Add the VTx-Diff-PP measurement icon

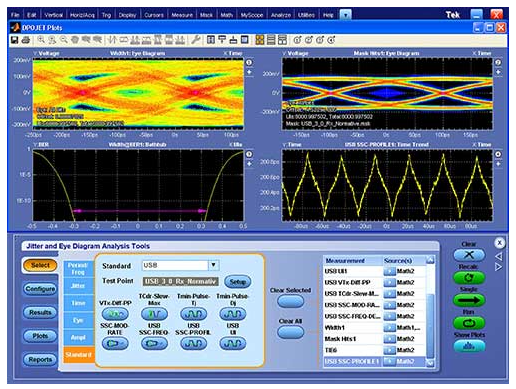[115, 314]
